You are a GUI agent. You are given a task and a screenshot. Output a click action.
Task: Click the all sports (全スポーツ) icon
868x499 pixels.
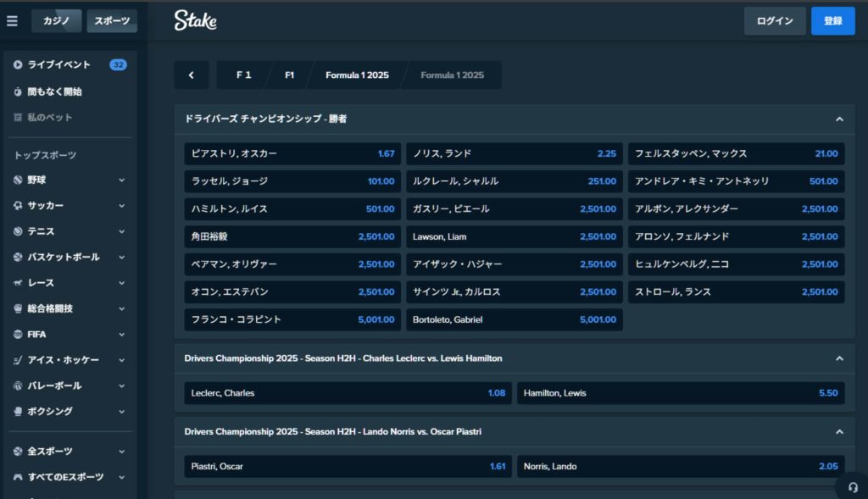[x=18, y=452]
